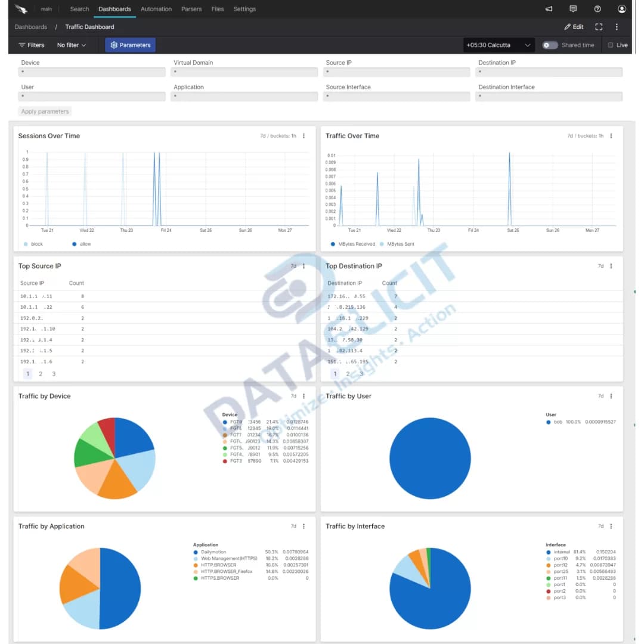Open the feedback message icon
Screen dimensions: 644x644
(x=573, y=8)
